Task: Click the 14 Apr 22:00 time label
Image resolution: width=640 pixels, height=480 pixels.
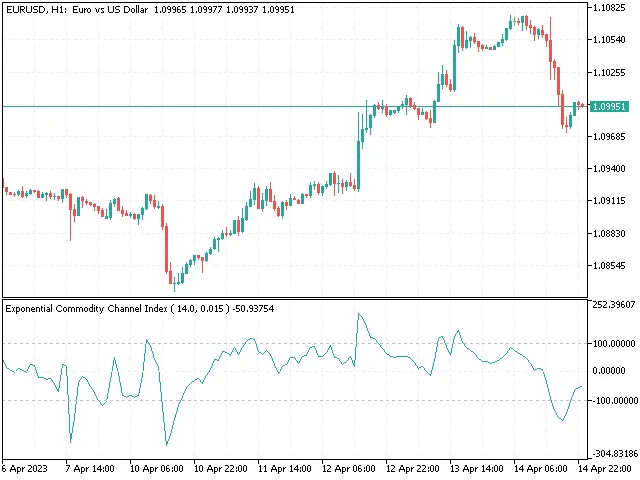Action: pos(606,468)
